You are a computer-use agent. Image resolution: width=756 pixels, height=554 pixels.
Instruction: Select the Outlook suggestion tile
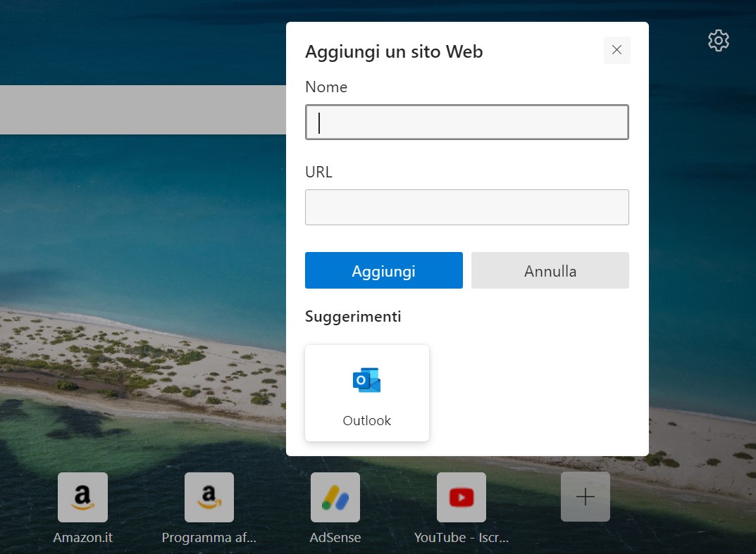click(367, 393)
